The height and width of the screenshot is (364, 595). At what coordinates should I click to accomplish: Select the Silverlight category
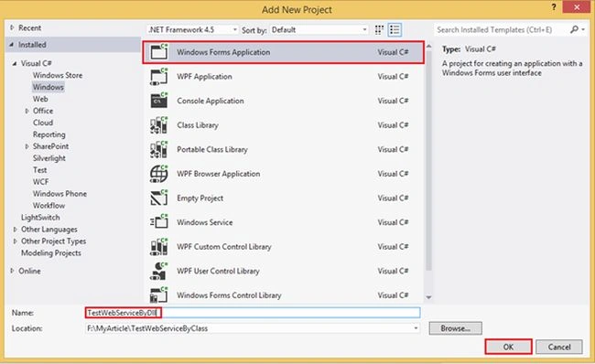pyautogui.click(x=49, y=158)
